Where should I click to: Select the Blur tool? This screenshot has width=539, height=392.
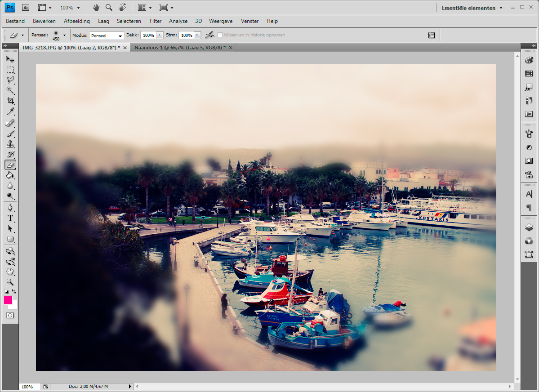coord(10,186)
